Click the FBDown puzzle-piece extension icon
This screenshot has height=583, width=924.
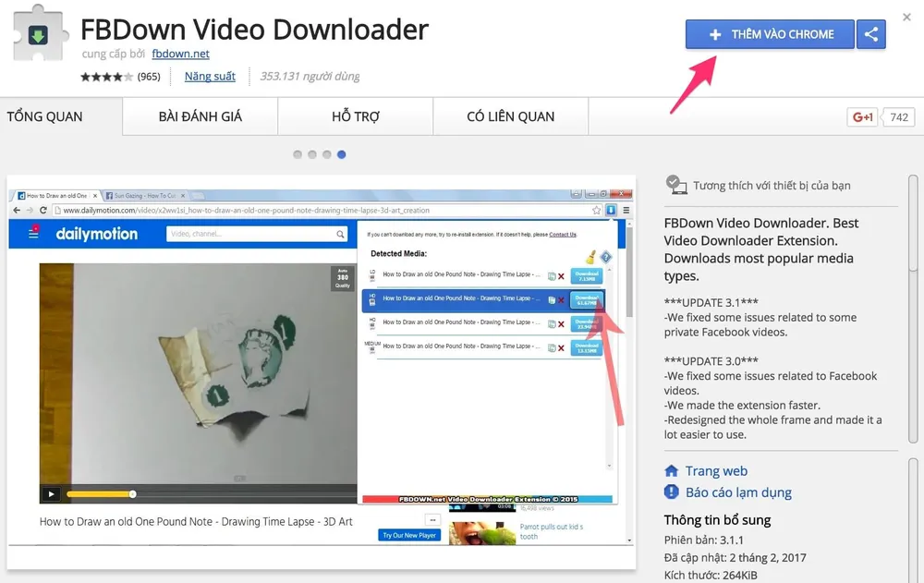pyautogui.click(x=39, y=34)
